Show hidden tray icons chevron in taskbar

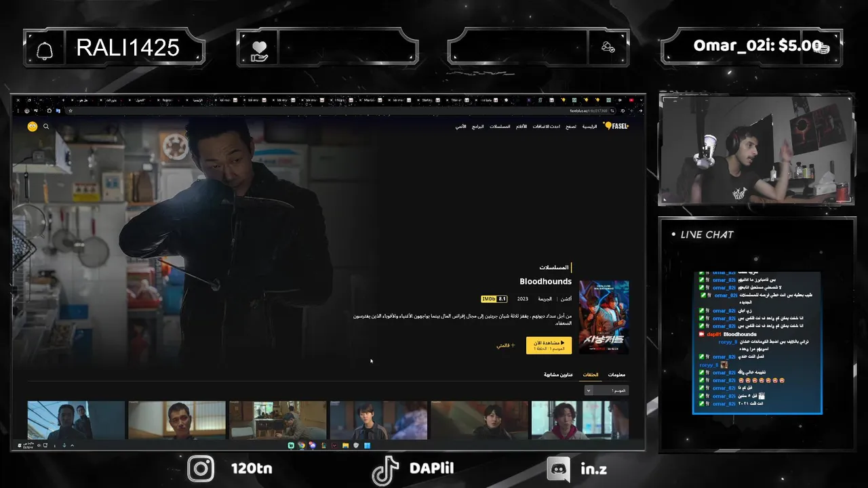[x=72, y=445]
